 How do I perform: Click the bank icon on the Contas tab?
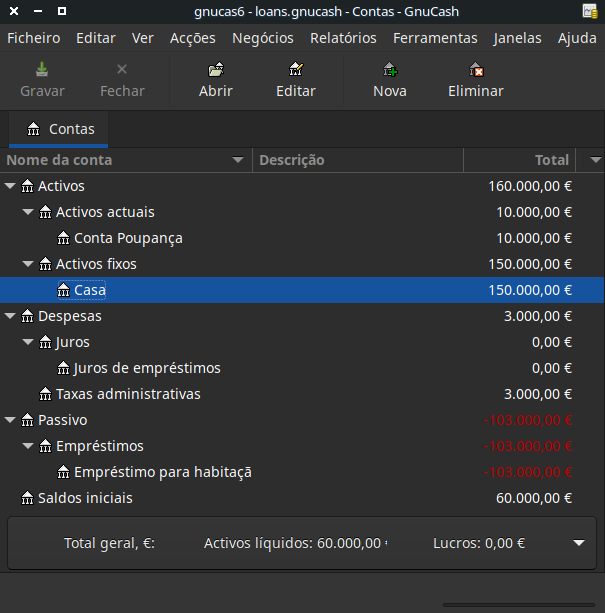coord(33,129)
